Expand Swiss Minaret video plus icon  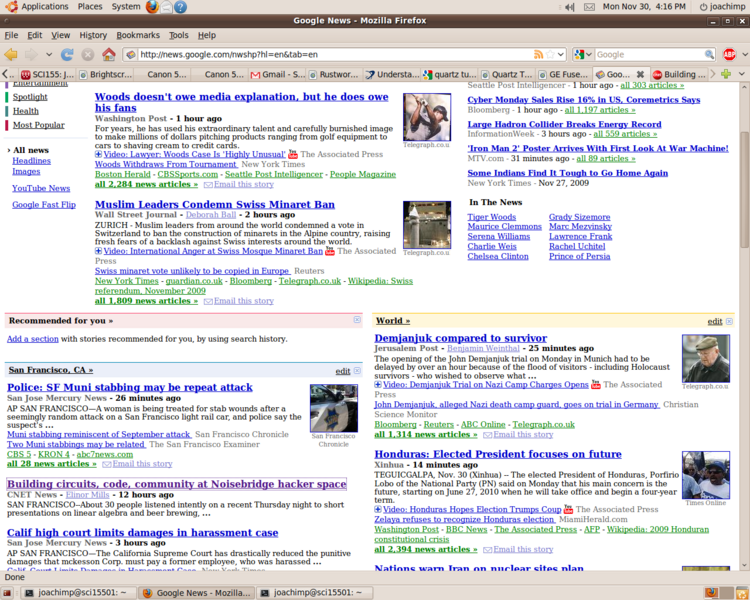[x=98, y=251]
